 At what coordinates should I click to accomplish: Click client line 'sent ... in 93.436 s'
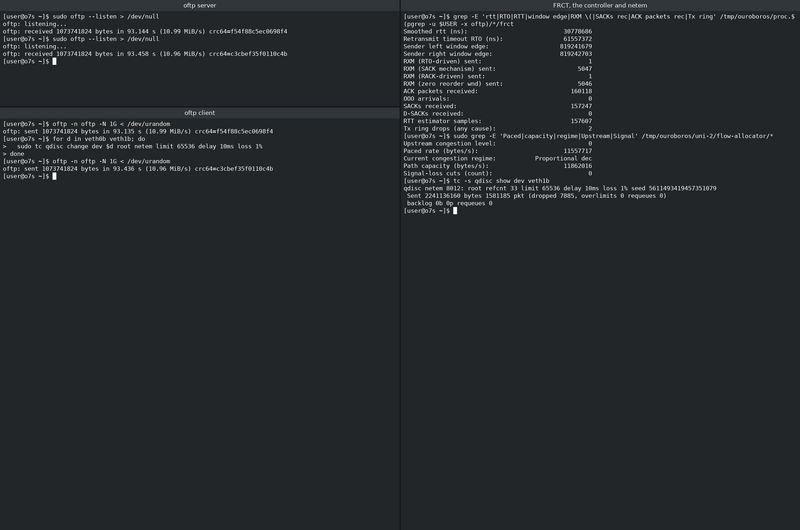[x=138, y=169]
